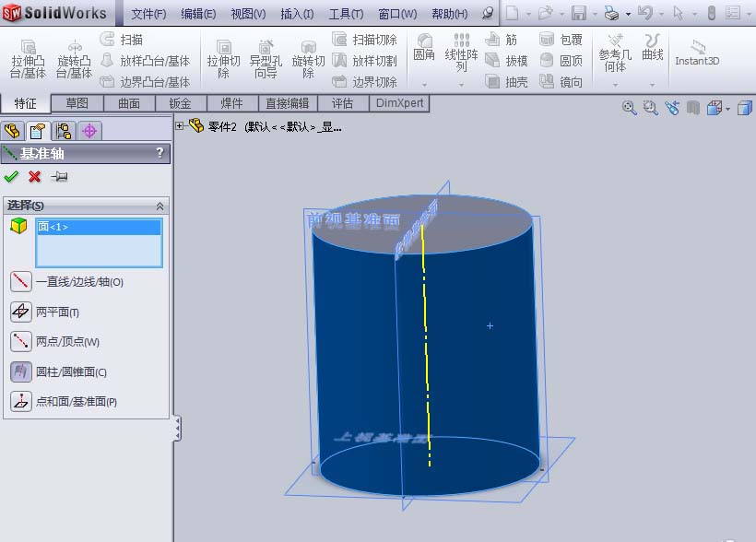Open the FeatureManager design tree tab
Screen dimensions: 756x542
[x=12, y=131]
